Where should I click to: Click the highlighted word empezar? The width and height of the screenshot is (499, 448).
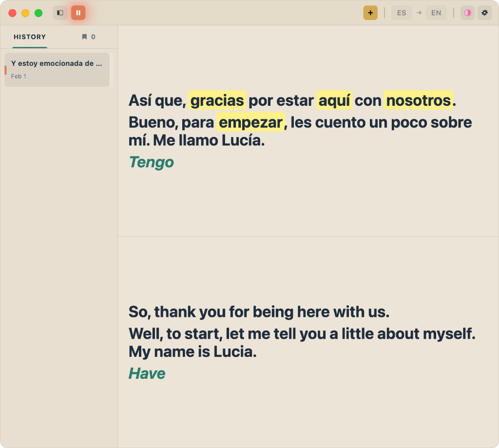[x=250, y=122]
